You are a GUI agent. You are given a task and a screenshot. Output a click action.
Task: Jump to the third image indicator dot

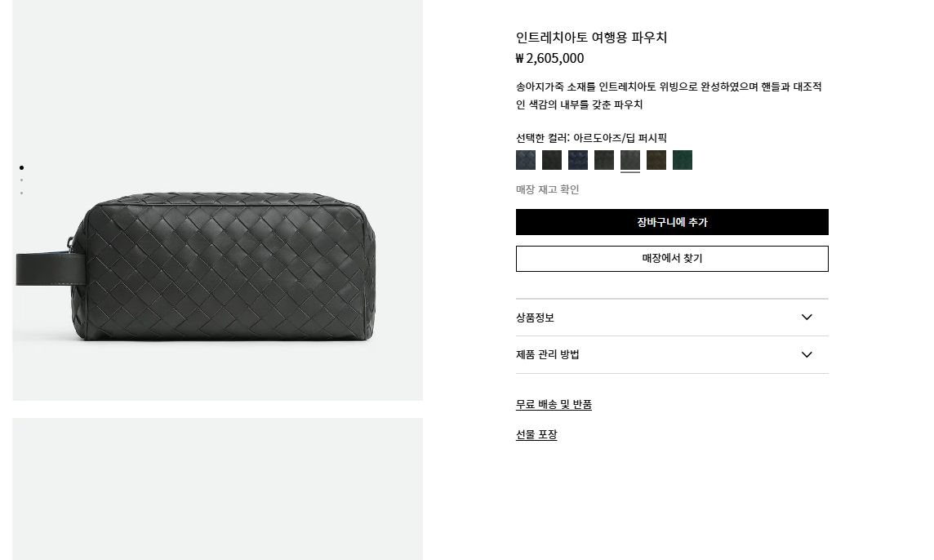coord(21,193)
